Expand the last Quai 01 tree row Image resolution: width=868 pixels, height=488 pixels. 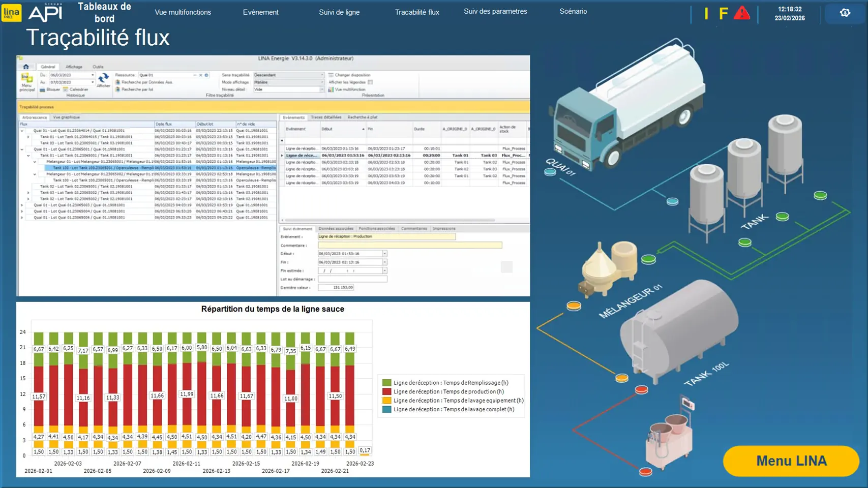(x=22, y=218)
